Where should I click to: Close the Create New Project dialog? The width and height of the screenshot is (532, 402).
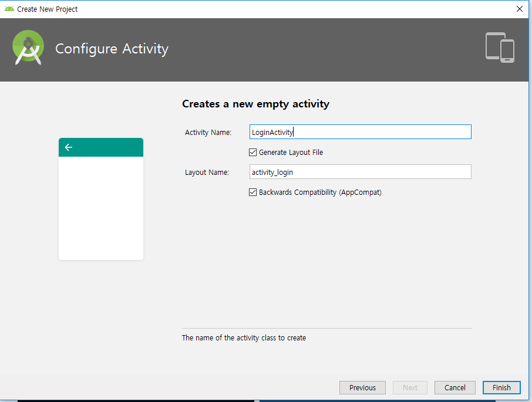click(520, 9)
